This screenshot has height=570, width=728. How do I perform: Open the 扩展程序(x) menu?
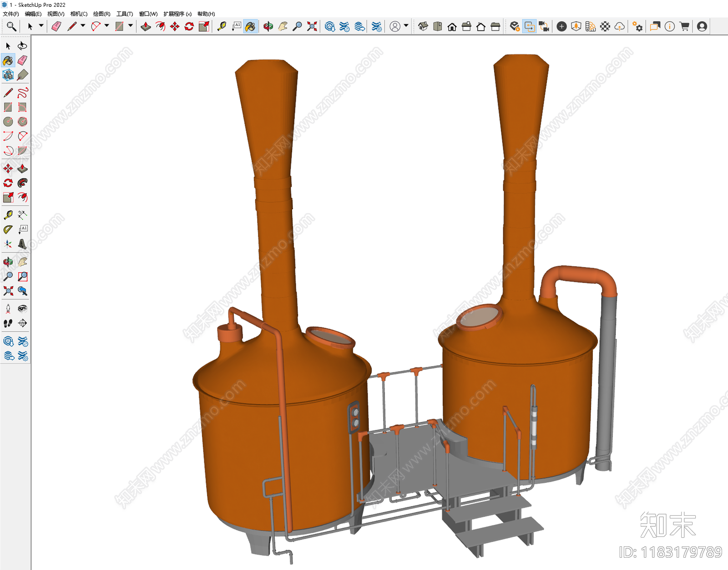tap(177, 14)
